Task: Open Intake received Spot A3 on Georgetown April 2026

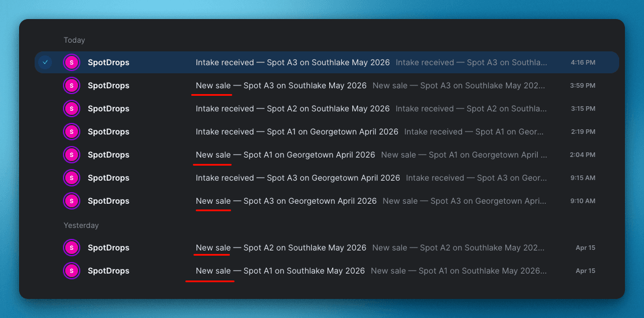Action: coord(298,178)
